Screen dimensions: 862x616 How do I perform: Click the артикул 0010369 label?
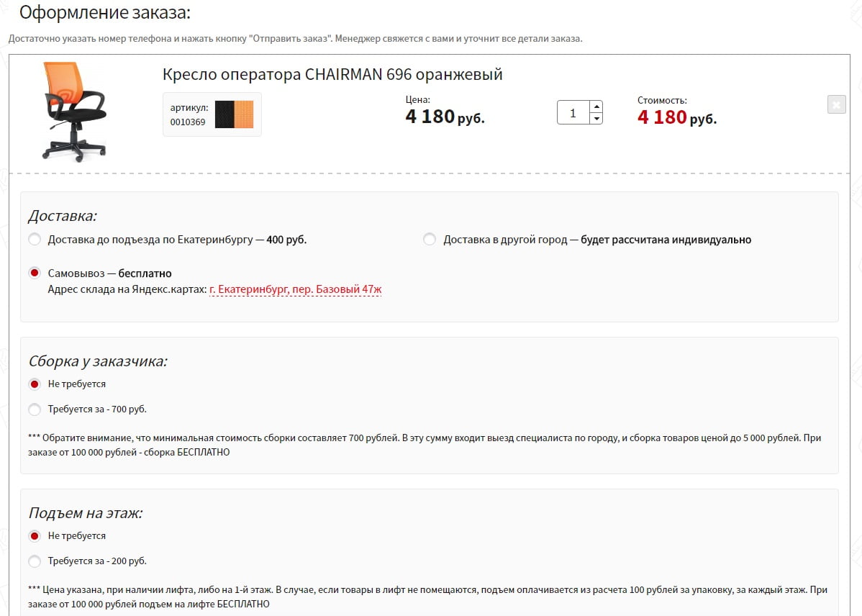click(189, 114)
